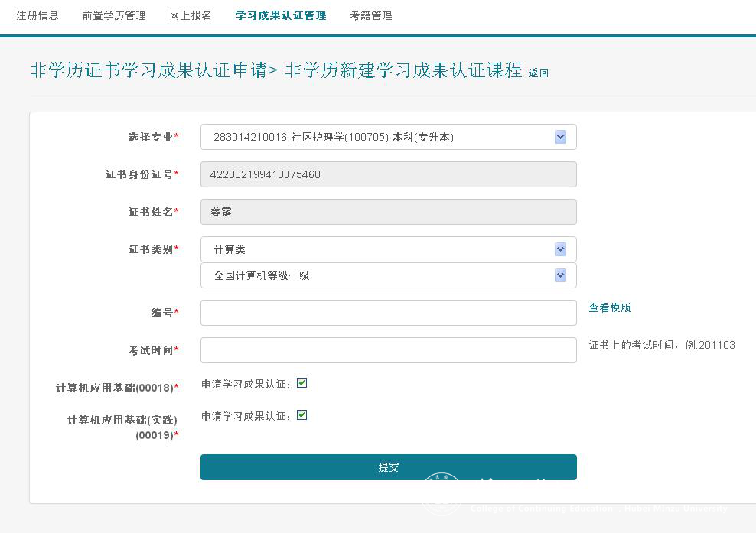Click the university logo watermark

click(442, 495)
